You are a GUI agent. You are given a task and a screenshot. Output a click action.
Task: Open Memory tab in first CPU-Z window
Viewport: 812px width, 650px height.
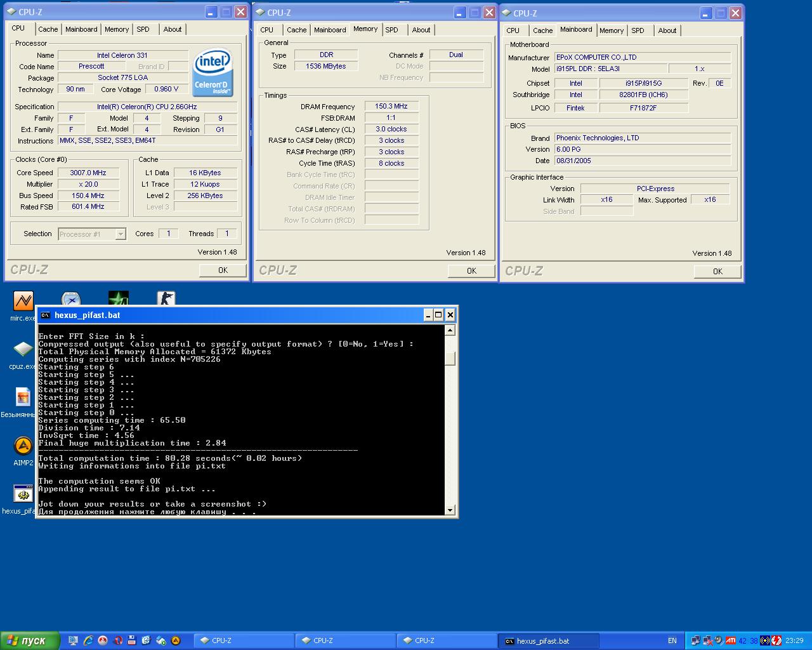tap(117, 29)
